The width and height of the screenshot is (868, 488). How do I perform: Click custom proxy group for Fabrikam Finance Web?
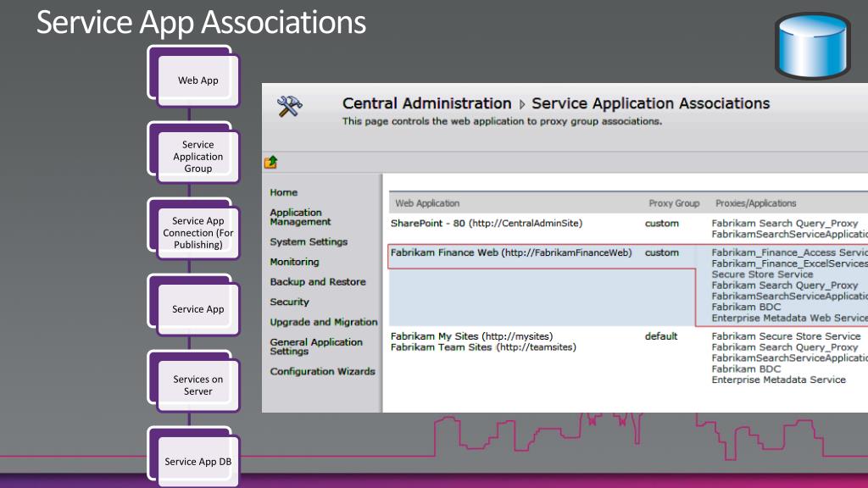(x=661, y=252)
